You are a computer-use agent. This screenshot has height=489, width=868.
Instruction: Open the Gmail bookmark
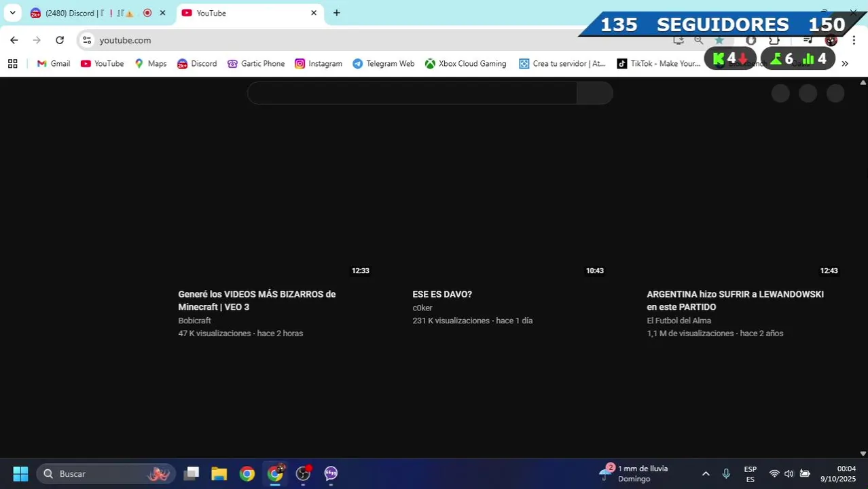(x=54, y=64)
